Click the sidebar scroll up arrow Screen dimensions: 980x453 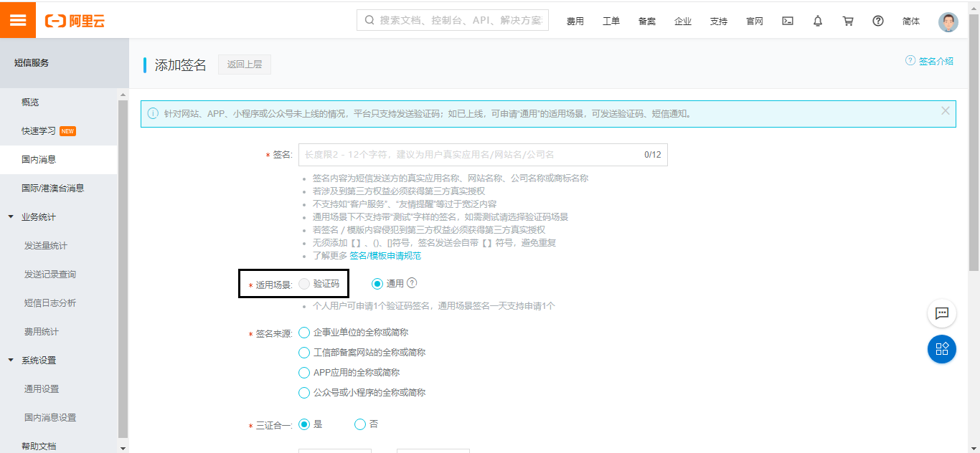point(123,95)
